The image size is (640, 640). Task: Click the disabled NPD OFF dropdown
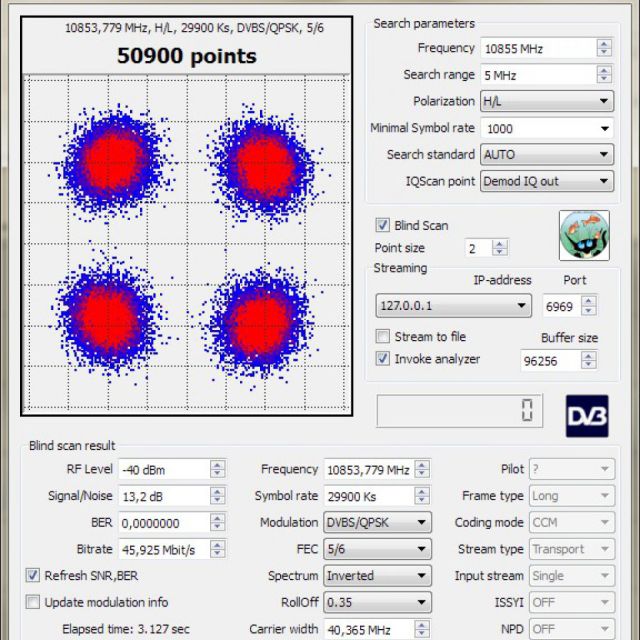(572, 629)
